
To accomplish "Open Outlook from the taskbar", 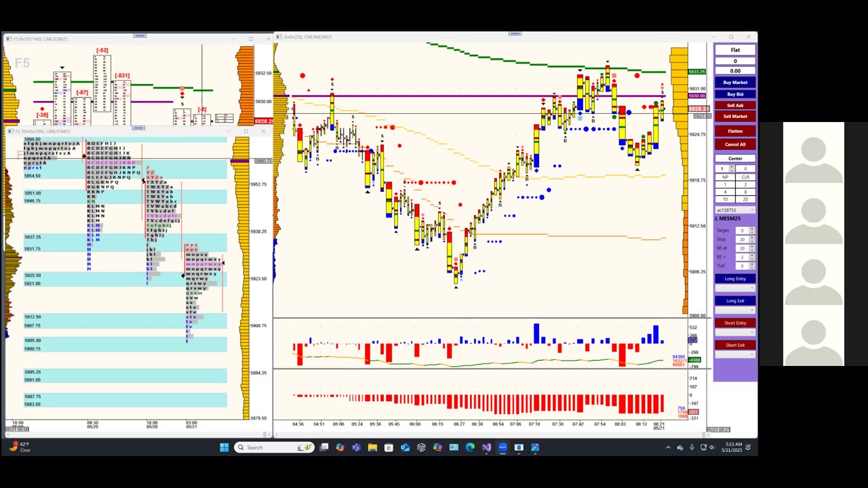I will (405, 447).
